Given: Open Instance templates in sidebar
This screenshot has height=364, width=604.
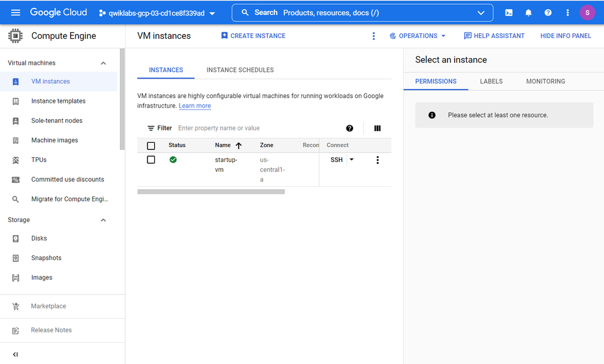Looking at the screenshot, I should pyautogui.click(x=59, y=101).
